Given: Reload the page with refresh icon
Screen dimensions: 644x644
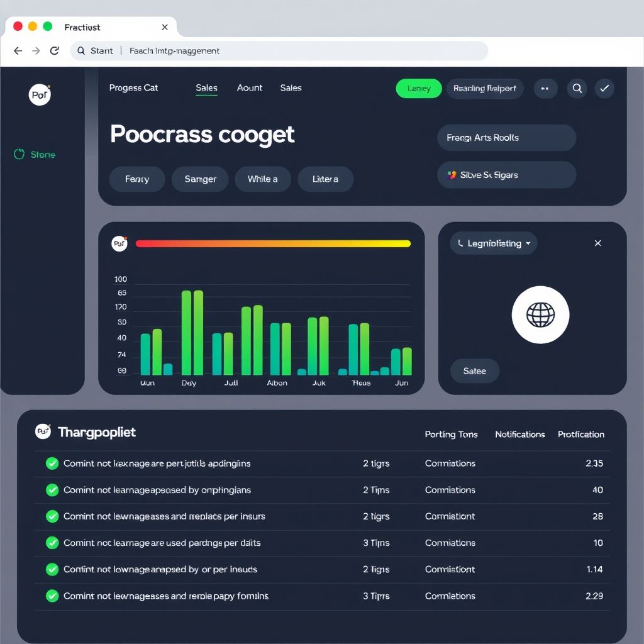Looking at the screenshot, I should (54, 50).
